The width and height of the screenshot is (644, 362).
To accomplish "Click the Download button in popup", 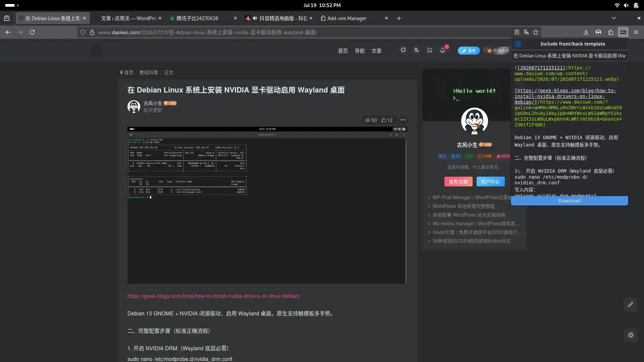I will [x=569, y=201].
